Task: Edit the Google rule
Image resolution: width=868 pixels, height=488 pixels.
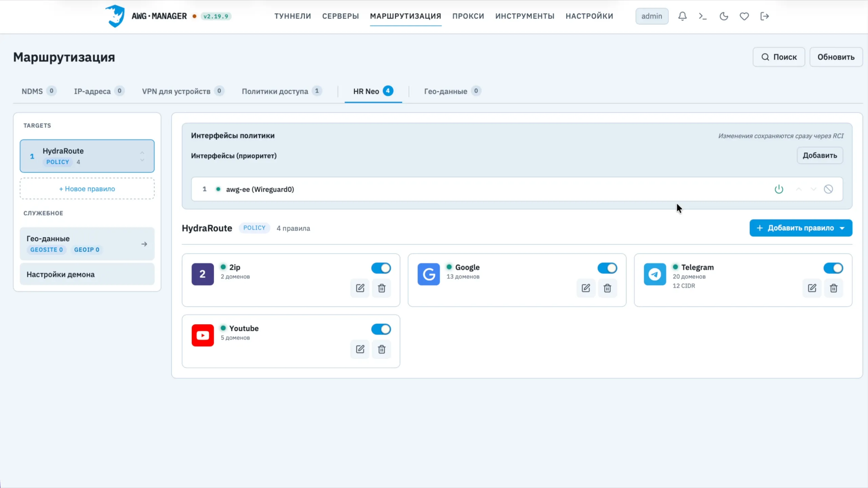Action: 586,288
